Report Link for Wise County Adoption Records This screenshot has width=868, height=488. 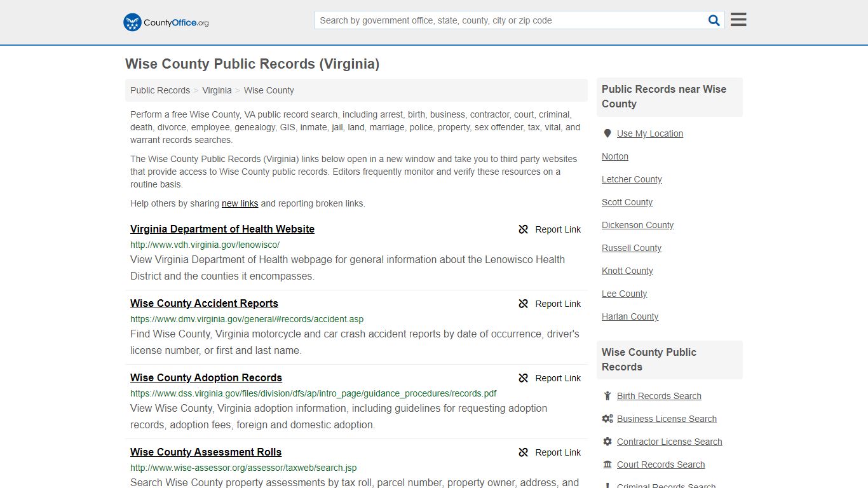tap(558, 378)
